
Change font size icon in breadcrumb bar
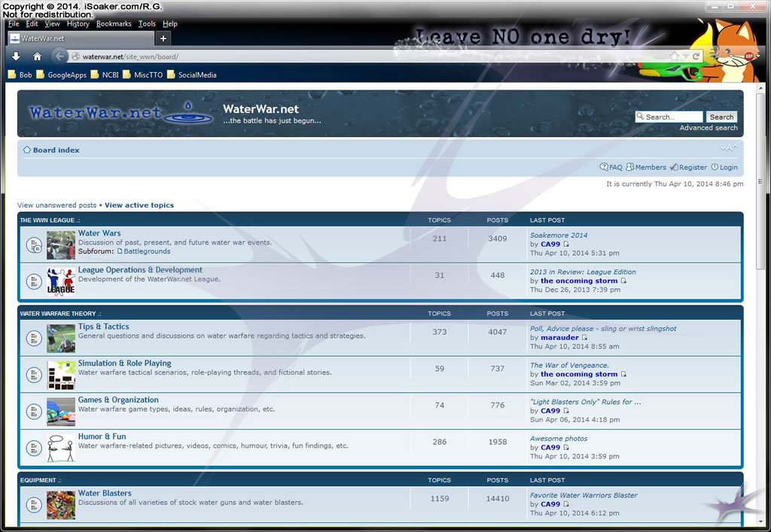click(x=729, y=147)
